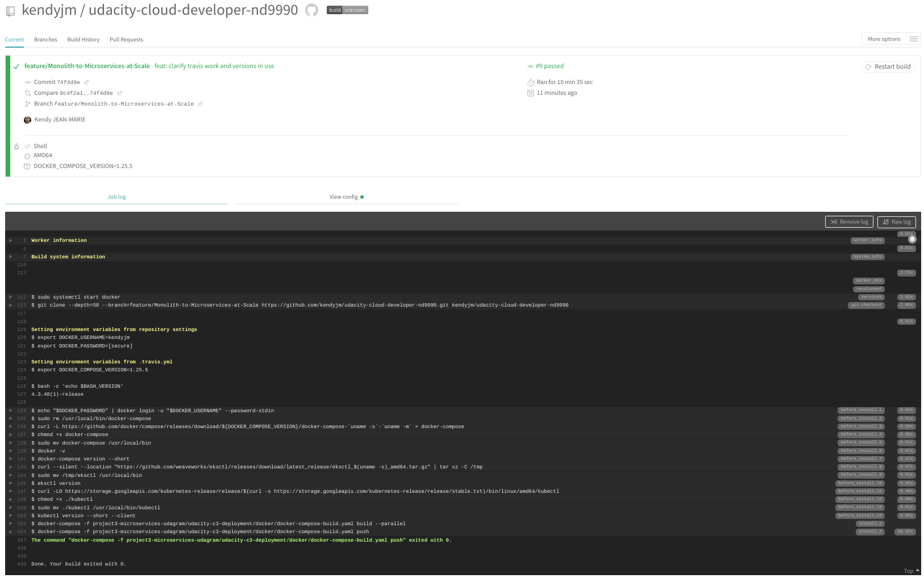924x578 pixels.
Task: Open the GitHub repository icon link
Action: [311, 10]
